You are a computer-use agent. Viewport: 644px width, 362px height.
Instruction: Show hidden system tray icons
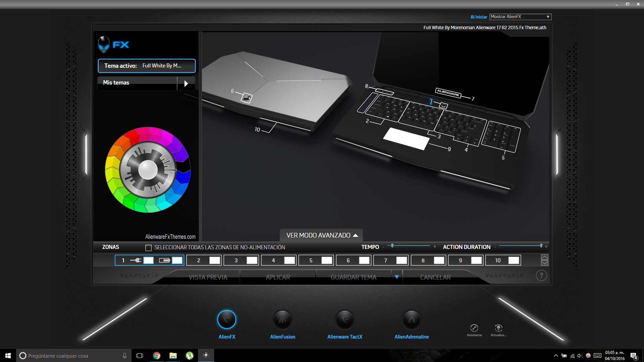[556, 356]
